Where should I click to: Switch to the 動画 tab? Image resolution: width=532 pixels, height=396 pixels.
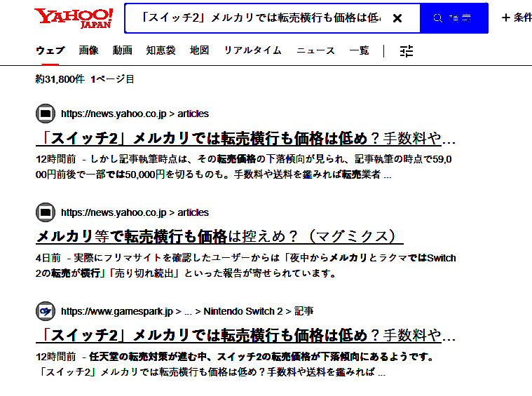click(x=122, y=50)
